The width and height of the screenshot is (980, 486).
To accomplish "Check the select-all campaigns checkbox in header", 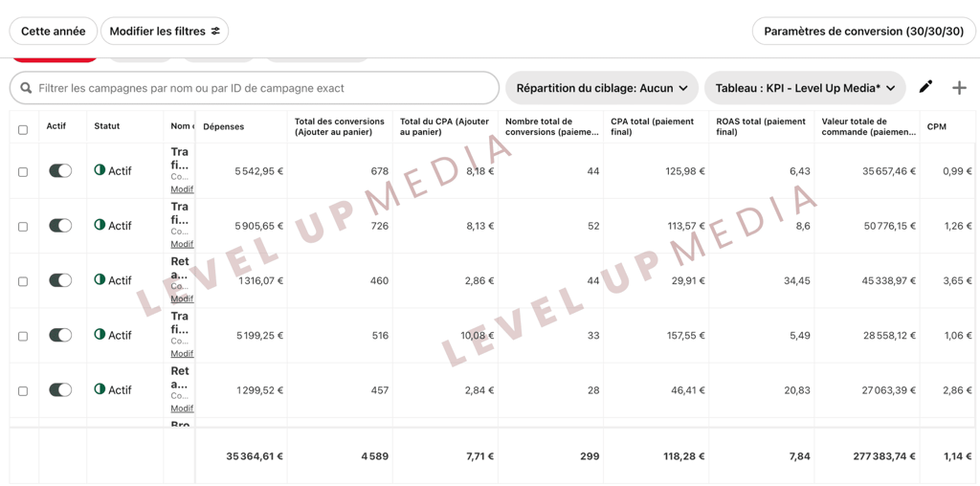I will point(23,129).
